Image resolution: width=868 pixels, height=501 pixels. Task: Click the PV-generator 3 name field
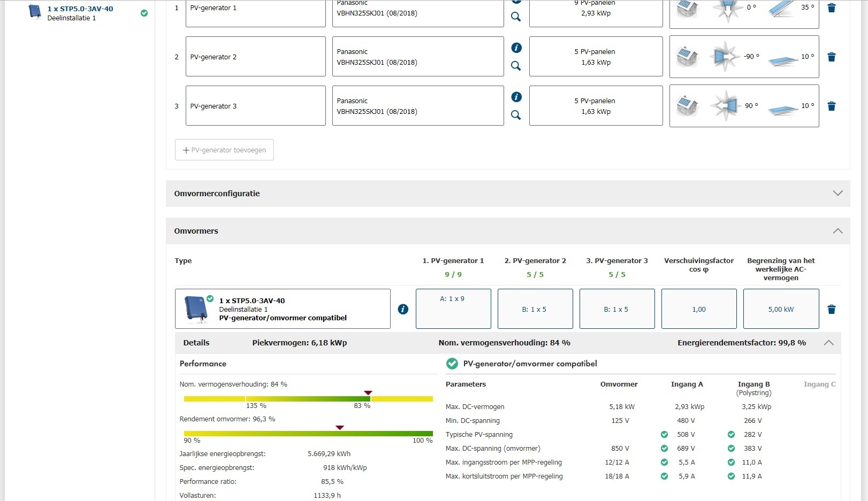point(255,106)
